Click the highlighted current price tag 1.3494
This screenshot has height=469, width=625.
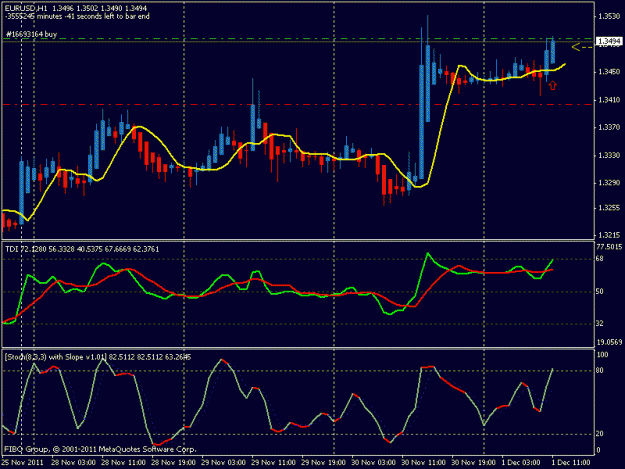609,41
